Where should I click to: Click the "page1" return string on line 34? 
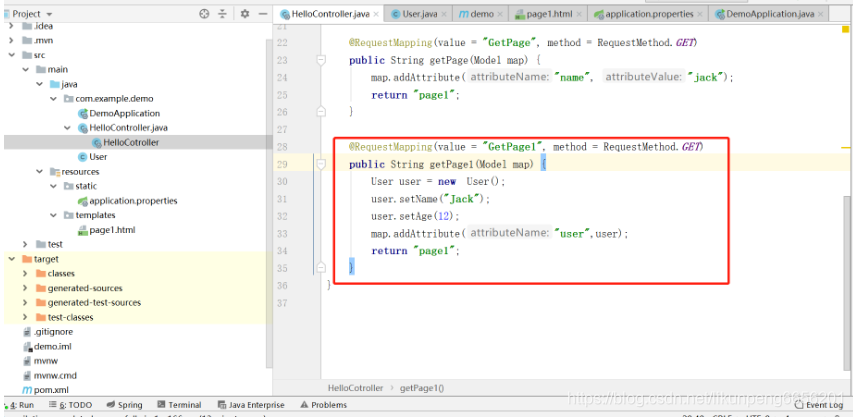(436, 251)
